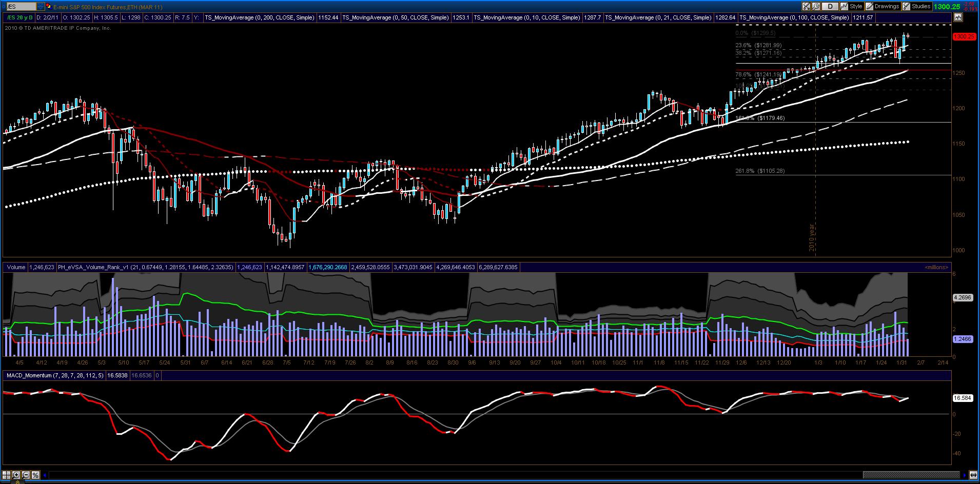
Task: Click the red 1300.25 price axis marker
Action: click(964, 37)
